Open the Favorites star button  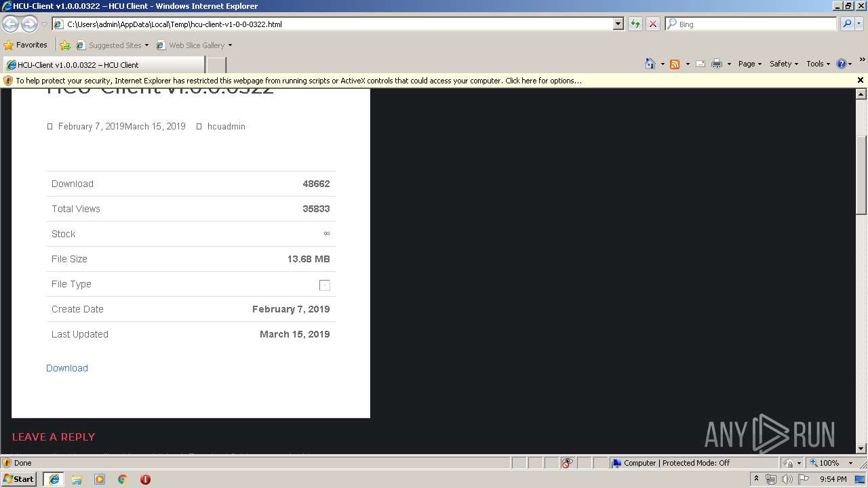tap(26, 45)
